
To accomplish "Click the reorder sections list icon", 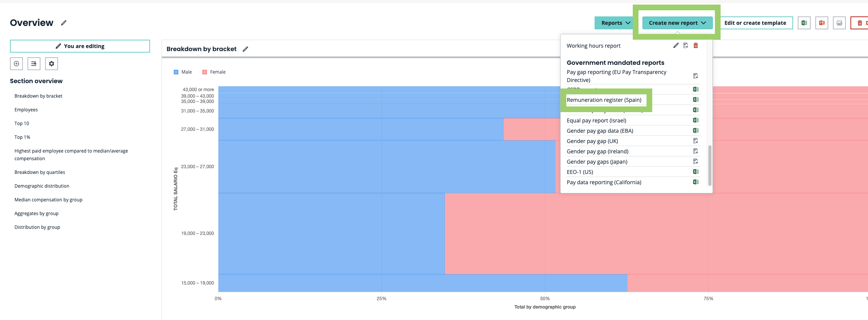I will click(x=34, y=64).
